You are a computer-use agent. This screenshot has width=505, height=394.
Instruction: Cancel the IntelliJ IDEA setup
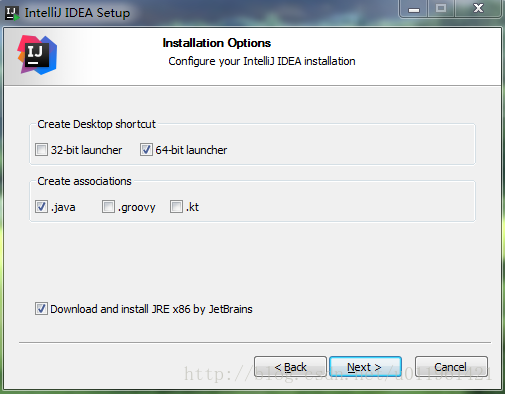(451, 367)
